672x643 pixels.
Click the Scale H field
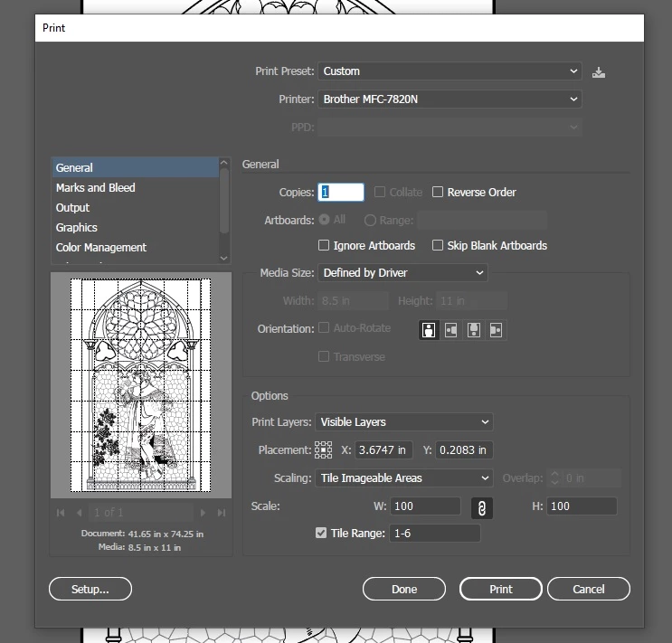[x=582, y=506]
